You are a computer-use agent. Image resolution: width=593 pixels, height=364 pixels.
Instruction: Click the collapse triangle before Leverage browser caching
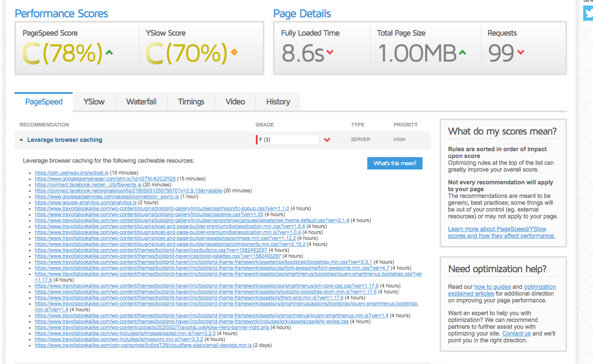coord(21,139)
